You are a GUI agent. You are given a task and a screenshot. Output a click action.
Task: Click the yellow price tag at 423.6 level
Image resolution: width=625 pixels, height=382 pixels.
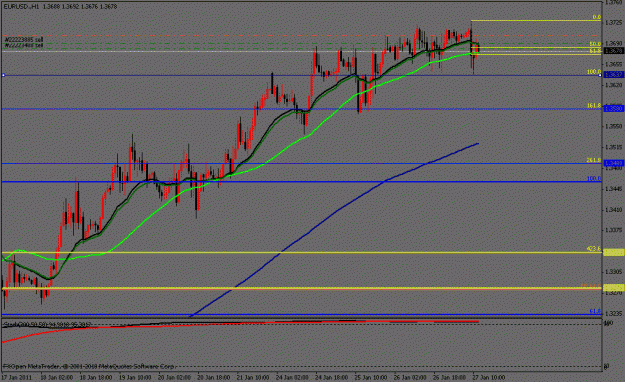(614, 252)
